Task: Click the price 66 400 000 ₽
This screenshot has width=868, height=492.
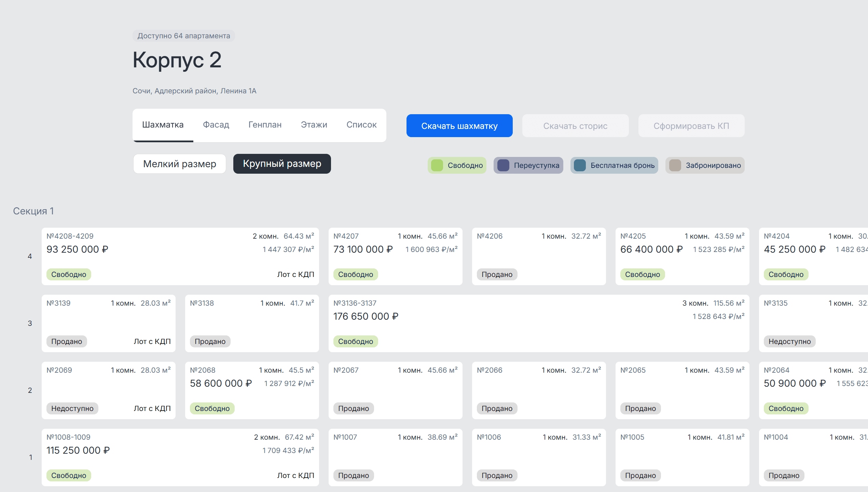Action: (652, 250)
